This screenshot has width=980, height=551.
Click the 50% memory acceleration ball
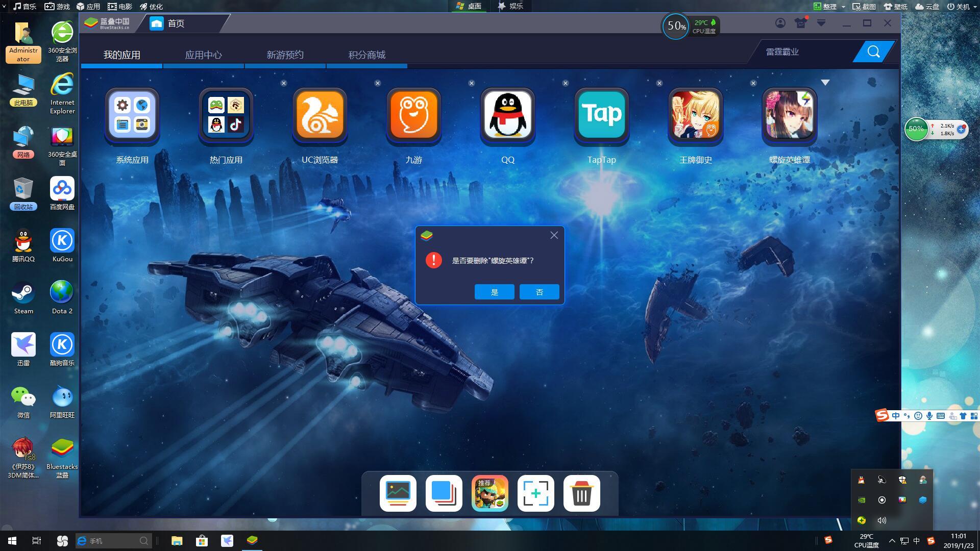[916, 129]
